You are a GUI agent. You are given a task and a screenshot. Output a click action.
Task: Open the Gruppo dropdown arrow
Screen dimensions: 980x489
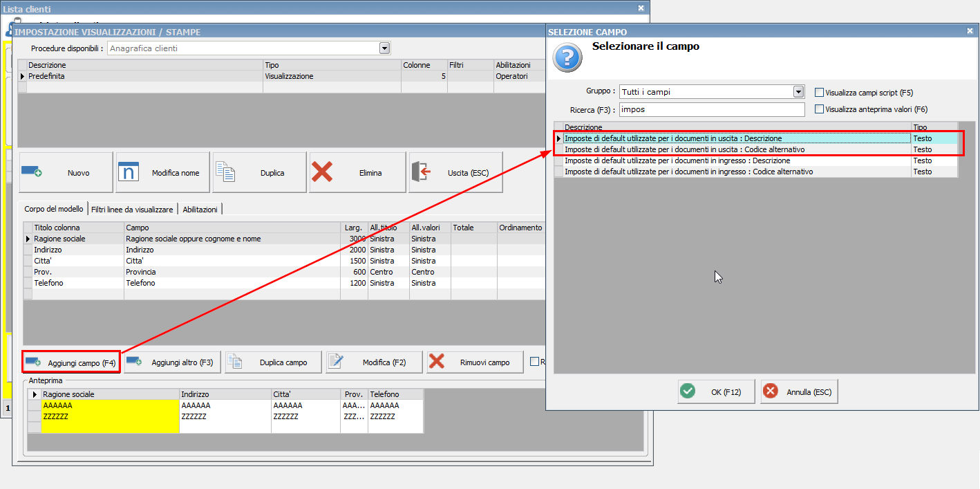(x=799, y=91)
